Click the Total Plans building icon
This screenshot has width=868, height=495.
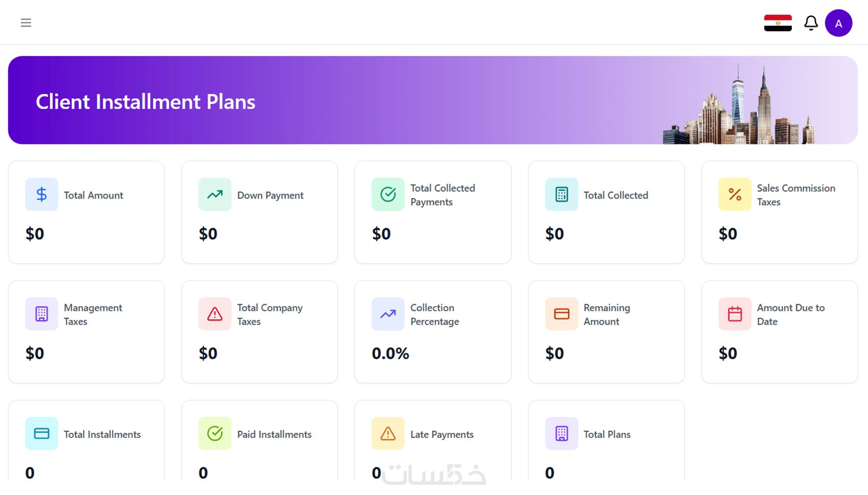coord(562,433)
